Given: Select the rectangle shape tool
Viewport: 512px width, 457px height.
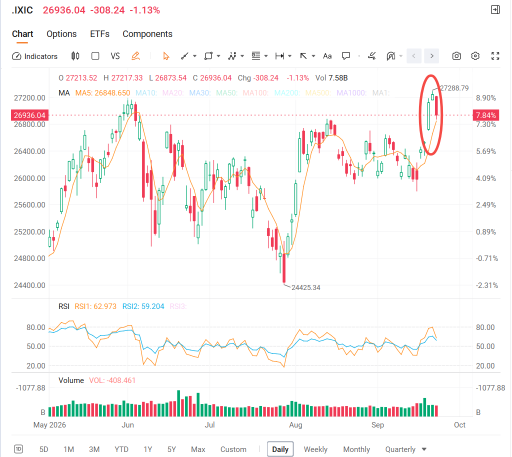Looking at the screenshot, I should pyautogui.click(x=208, y=56).
